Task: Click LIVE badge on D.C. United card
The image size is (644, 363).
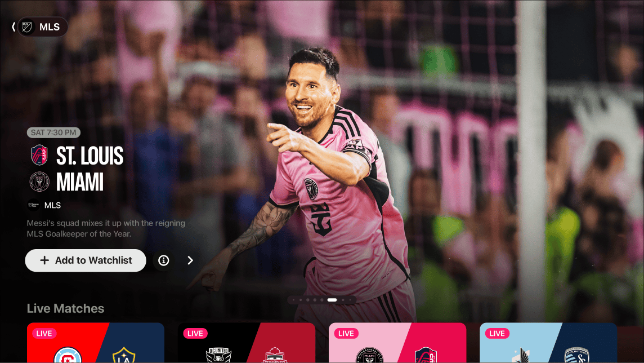Action: 195,333
